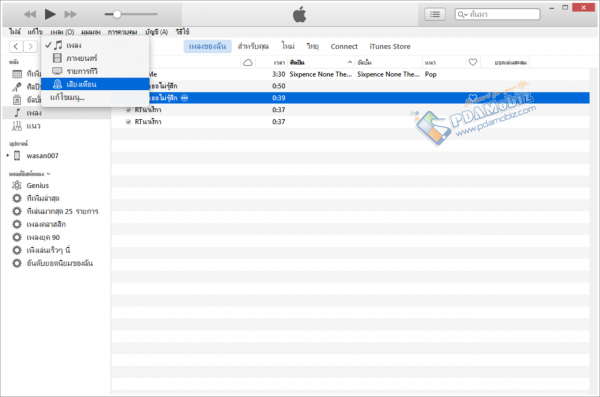This screenshot has height=397, width=600.
Task: Select the wasan007 device
Action: click(42, 156)
